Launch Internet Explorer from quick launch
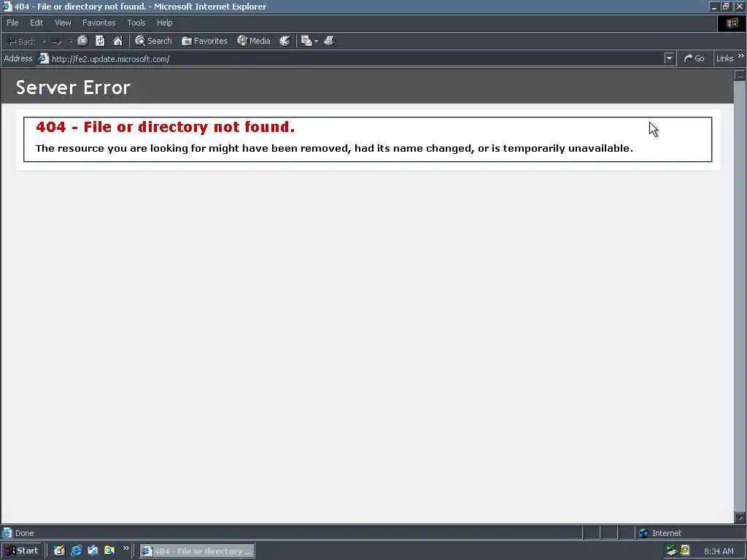Screen dimensions: 747x560 point(76,551)
